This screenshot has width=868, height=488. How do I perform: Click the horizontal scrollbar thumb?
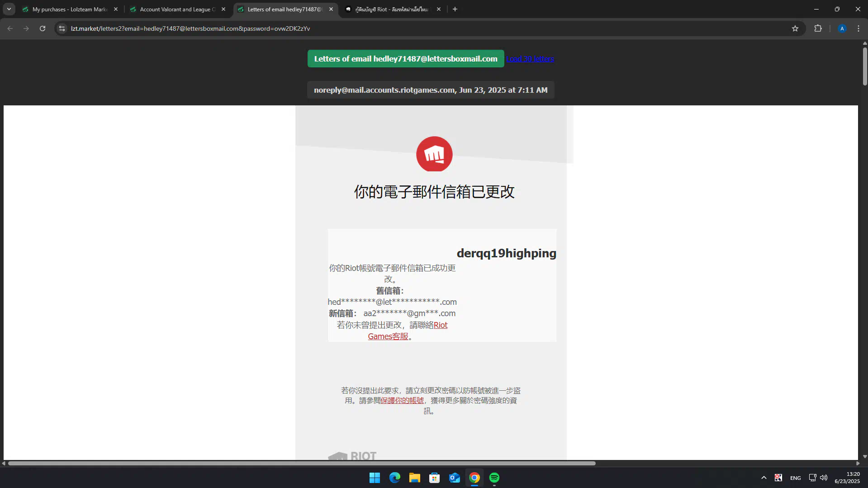[x=302, y=463]
